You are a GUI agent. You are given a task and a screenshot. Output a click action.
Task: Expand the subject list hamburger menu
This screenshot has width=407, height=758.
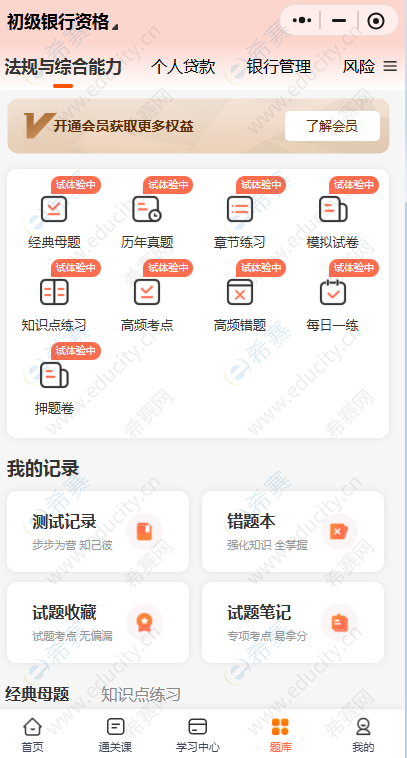[390, 66]
